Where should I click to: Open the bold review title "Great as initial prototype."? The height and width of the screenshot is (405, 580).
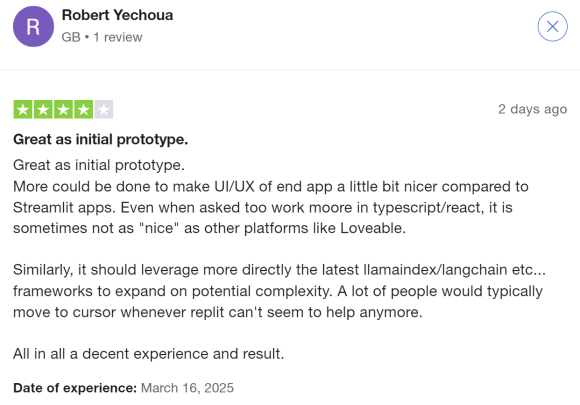pyautogui.click(x=101, y=139)
